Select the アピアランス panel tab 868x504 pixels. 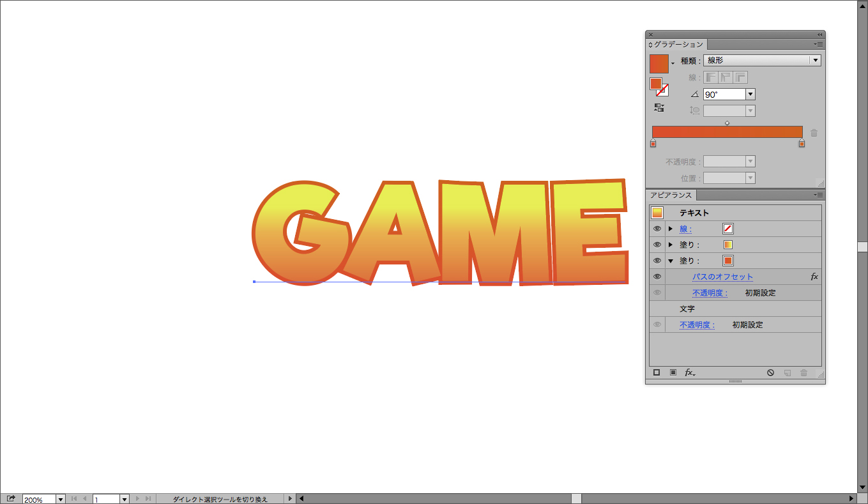tap(671, 195)
